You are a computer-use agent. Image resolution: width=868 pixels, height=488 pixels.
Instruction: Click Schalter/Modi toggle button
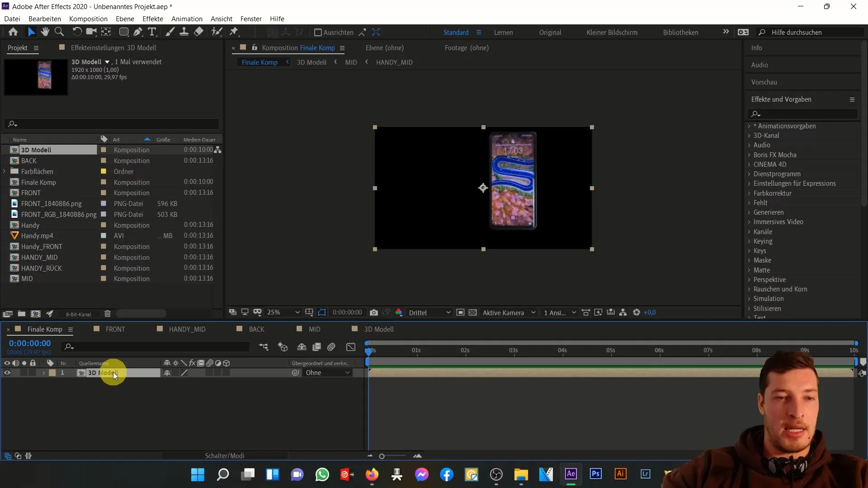225,456
